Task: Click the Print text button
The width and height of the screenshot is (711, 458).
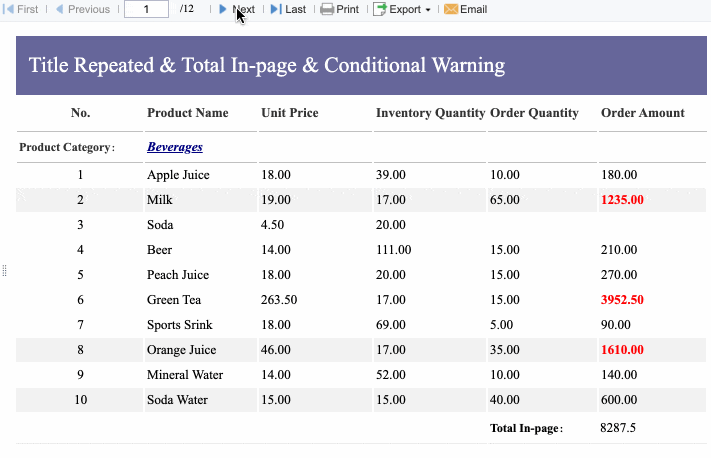Action: coord(348,9)
